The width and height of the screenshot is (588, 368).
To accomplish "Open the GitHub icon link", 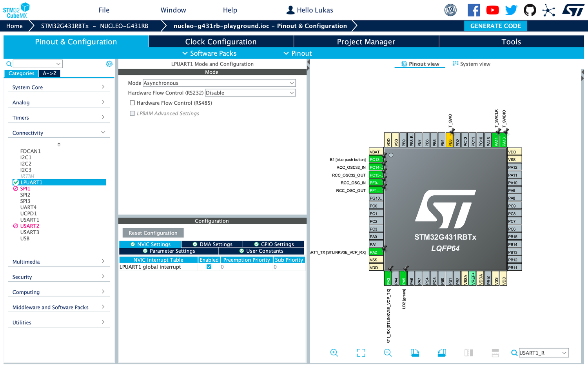I will tap(530, 10).
